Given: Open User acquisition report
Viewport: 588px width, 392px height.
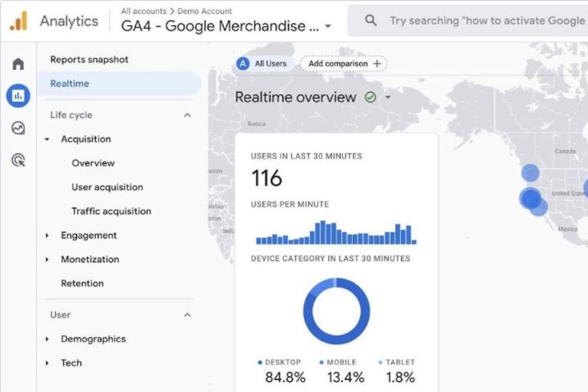Looking at the screenshot, I should point(107,188).
